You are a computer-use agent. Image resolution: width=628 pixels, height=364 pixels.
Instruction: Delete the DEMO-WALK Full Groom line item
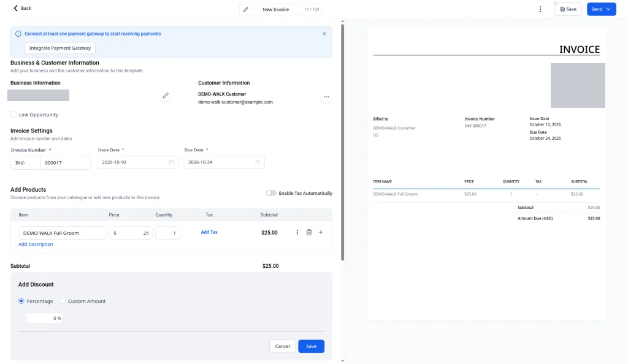(309, 232)
